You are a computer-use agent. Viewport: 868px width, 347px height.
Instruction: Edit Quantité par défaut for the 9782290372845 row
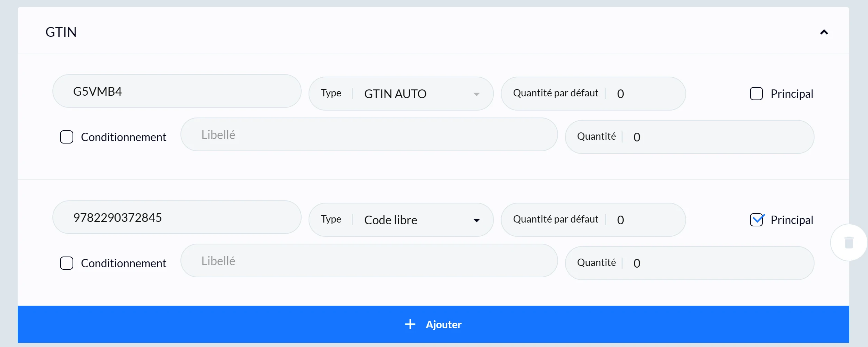pos(593,220)
